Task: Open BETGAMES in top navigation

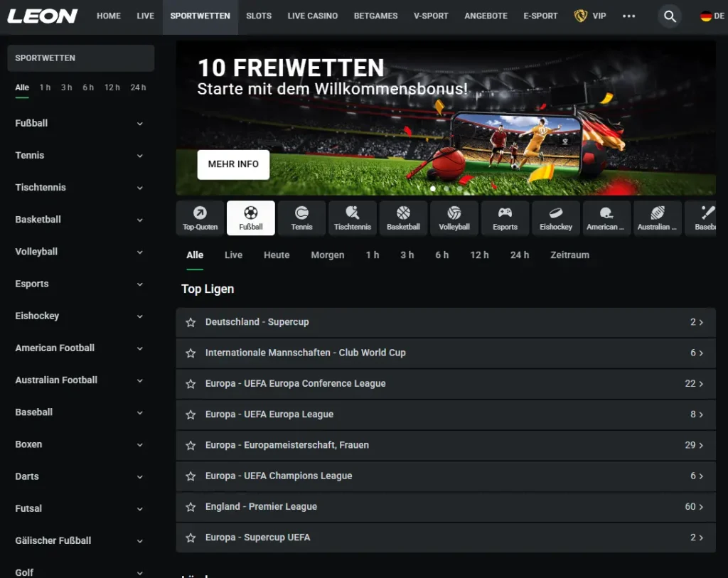Action: point(375,16)
